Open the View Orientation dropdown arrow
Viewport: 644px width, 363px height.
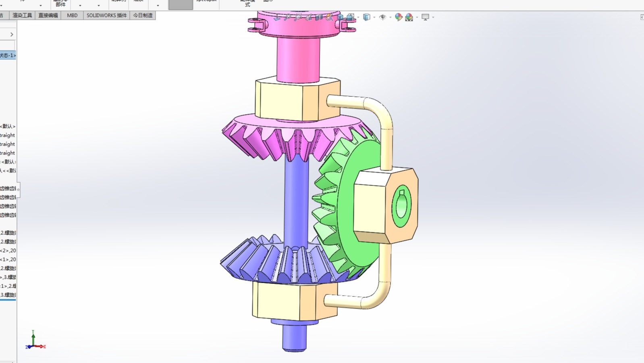coord(358,17)
